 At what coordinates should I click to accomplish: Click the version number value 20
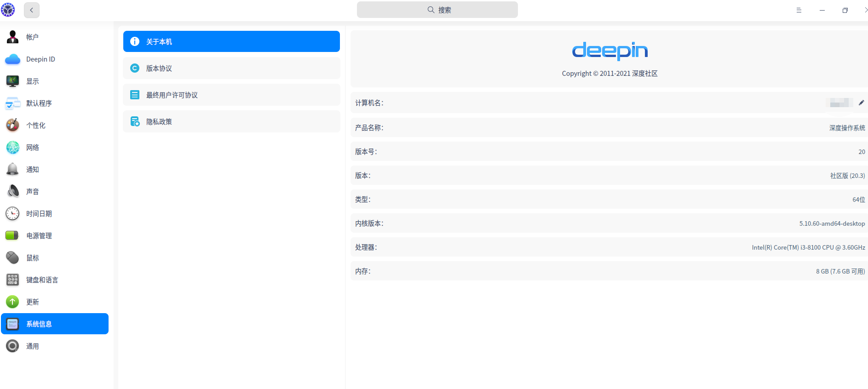[862, 152]
